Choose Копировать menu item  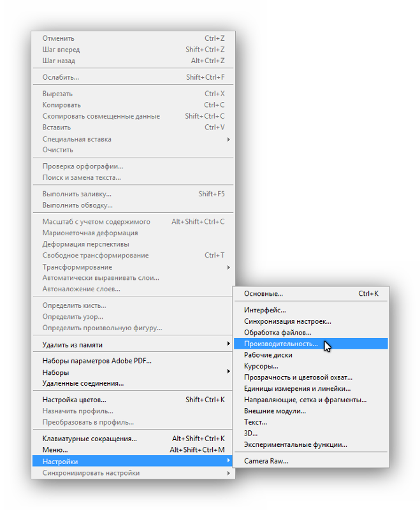tap(133, 105)
